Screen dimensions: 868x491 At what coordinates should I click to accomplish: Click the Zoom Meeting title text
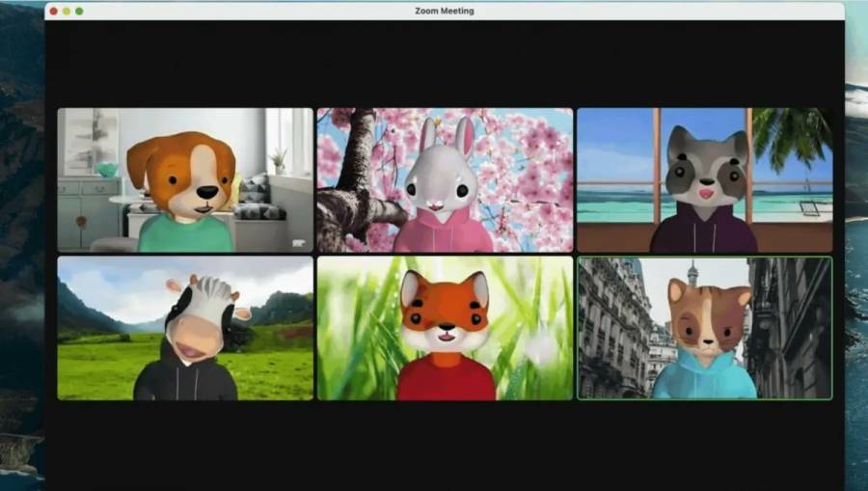pos(445,12)
